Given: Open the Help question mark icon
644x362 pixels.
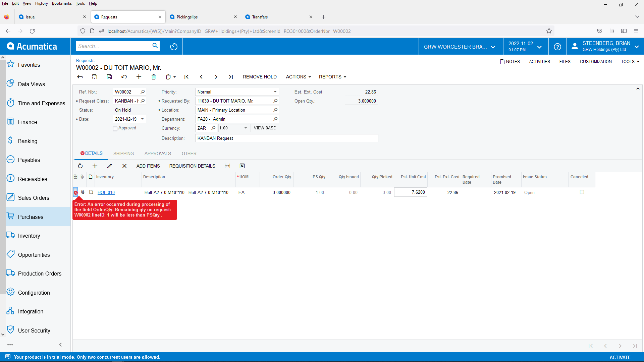Looking at the screenshot, I should [557, 47].
